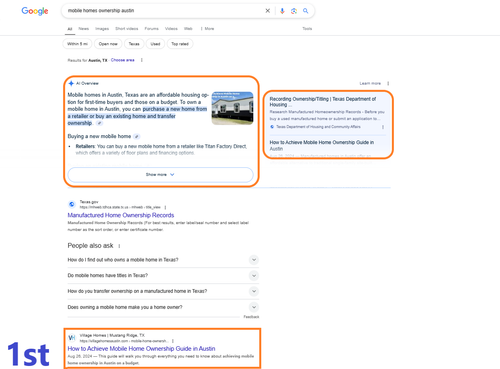Viewport: 500px width, 369px height.
Task: Open options dots on Texas Department of Housing card
Action: click(x=383, y=127)
